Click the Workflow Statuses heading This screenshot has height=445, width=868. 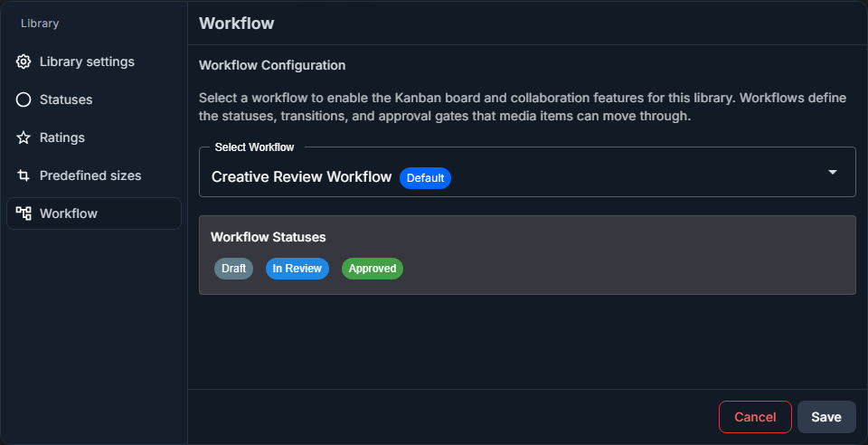[268, 237]
